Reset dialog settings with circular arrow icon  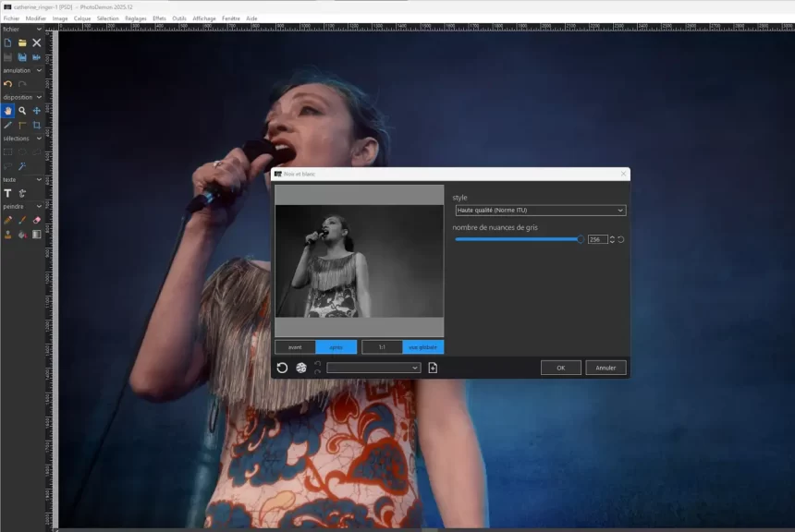(282, 368)
